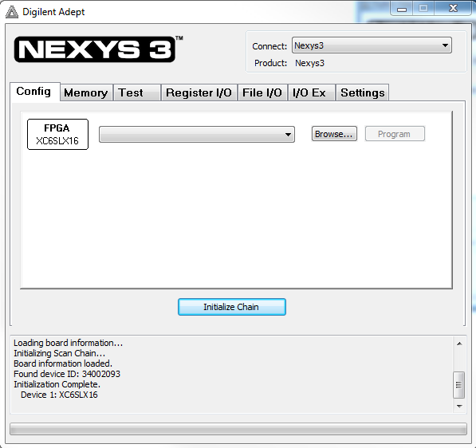Maximize the Digilent Adept window
Viewport: 476px width, 448px height.
coord(423,9)
